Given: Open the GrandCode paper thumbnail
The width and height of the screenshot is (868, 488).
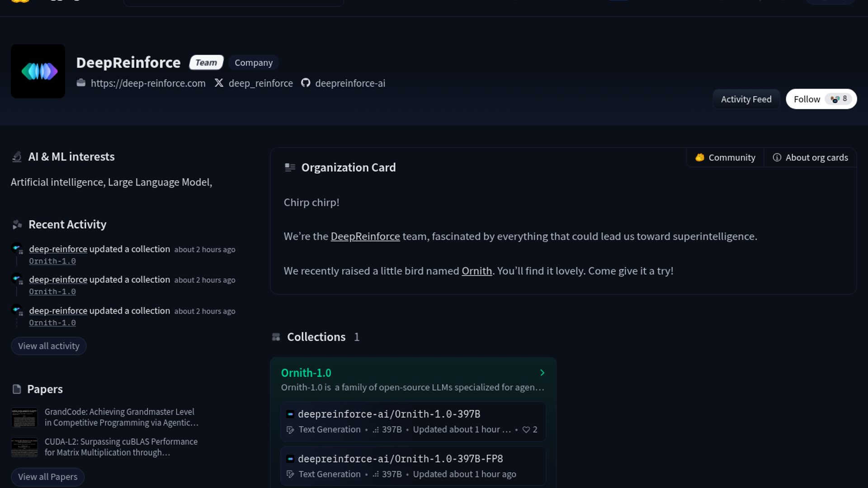Looking at the screenshot, I should click(x=24, y=418).
